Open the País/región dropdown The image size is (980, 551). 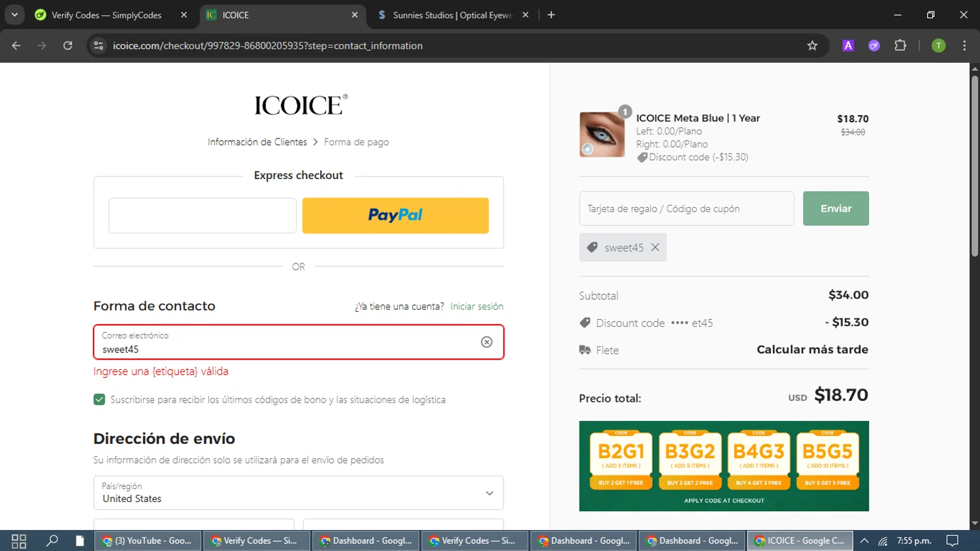coord(299,493)
